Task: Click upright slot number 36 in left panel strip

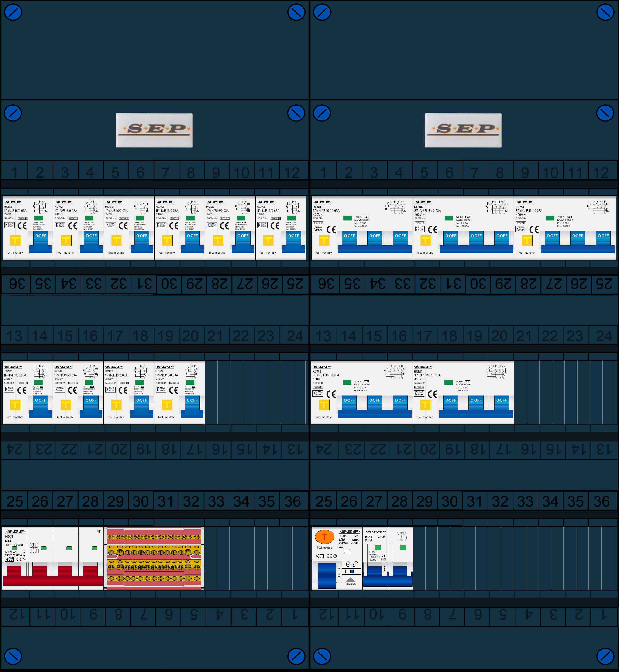Action: tap(292, 502)
